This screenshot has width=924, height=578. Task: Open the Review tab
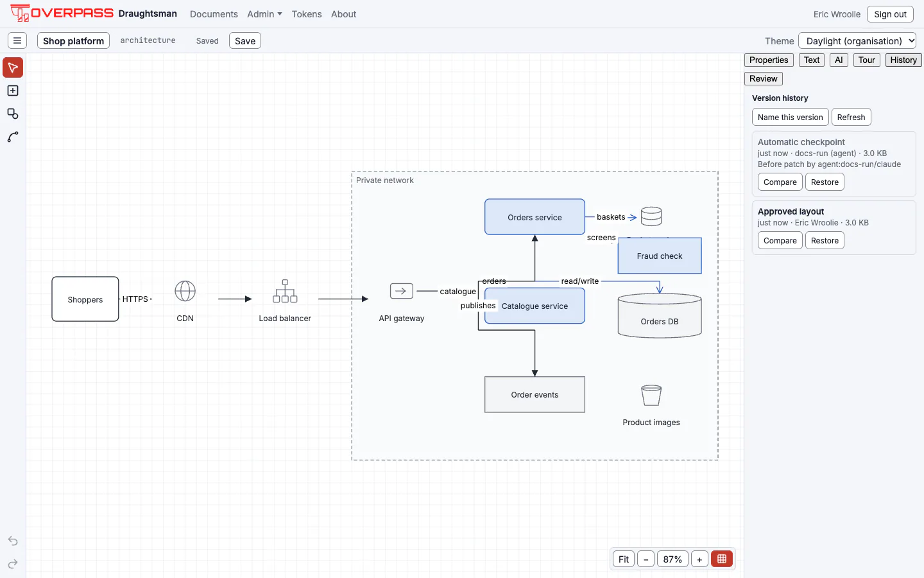point(764,78)
